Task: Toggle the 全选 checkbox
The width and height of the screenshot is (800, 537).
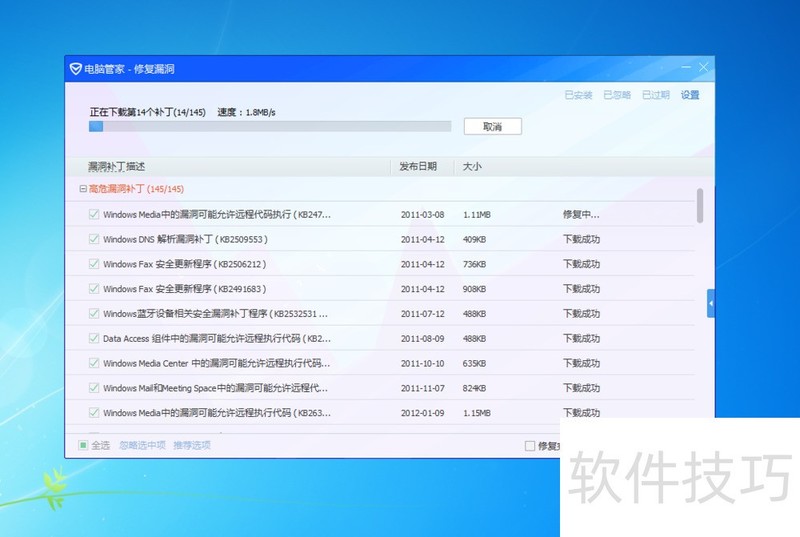Action: pos(83,445)
